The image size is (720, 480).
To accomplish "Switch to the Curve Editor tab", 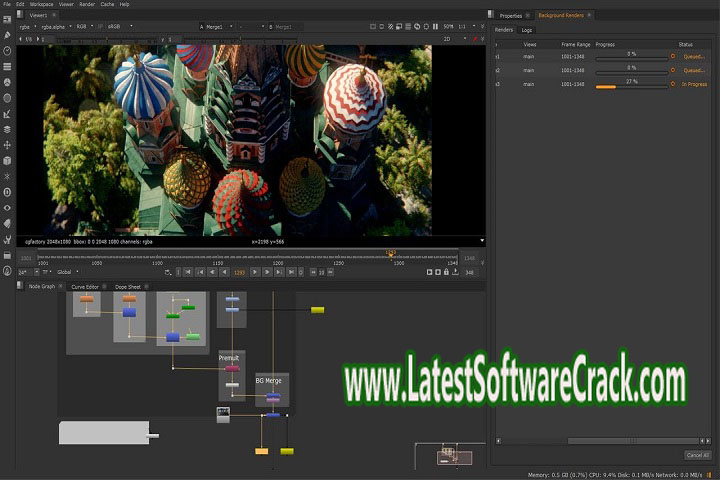I will [x=84, y=287].
